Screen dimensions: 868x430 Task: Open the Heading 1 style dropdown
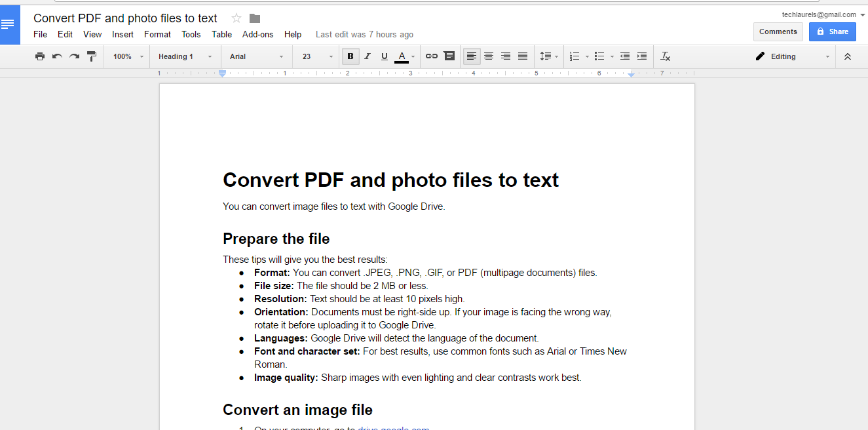click(x=185, y=56)
